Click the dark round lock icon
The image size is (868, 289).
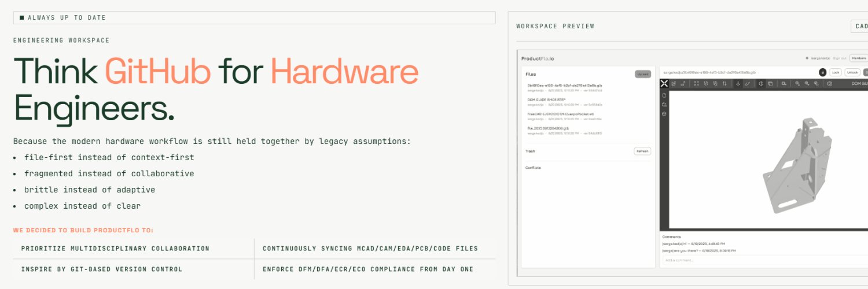[822, 72]
